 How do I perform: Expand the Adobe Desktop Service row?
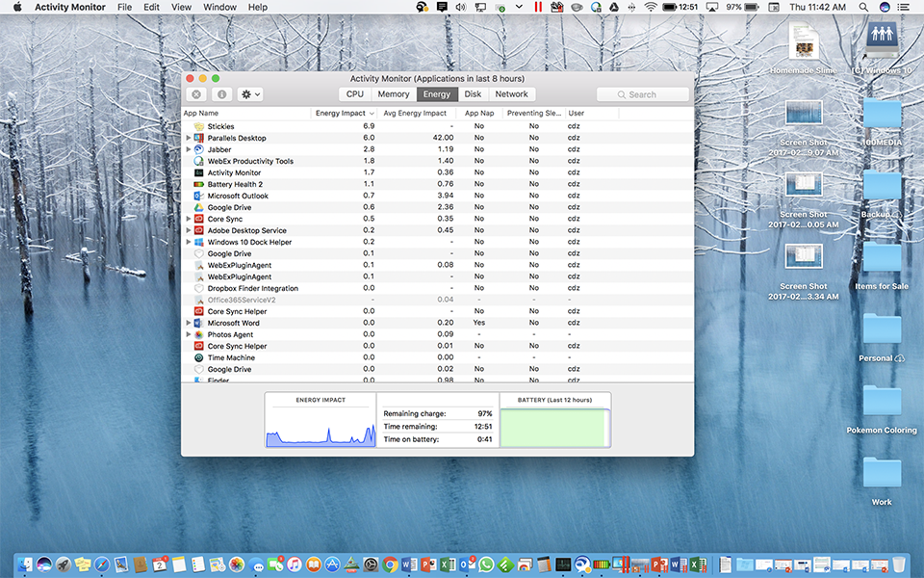[189, 230]
